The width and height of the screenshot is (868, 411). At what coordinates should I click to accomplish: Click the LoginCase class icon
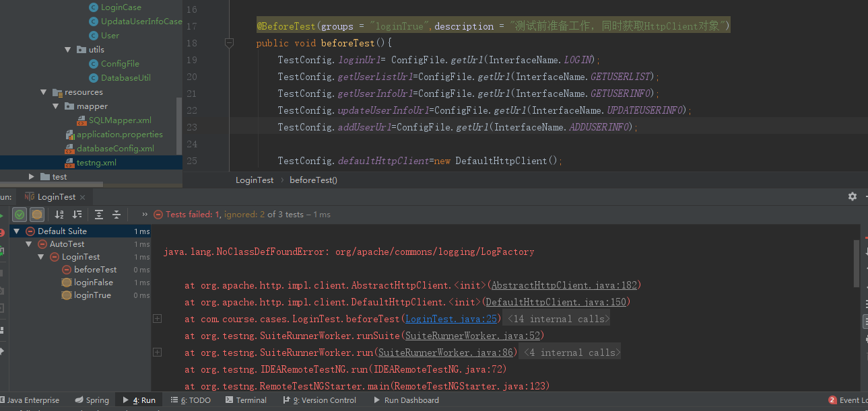pos(94,7)
